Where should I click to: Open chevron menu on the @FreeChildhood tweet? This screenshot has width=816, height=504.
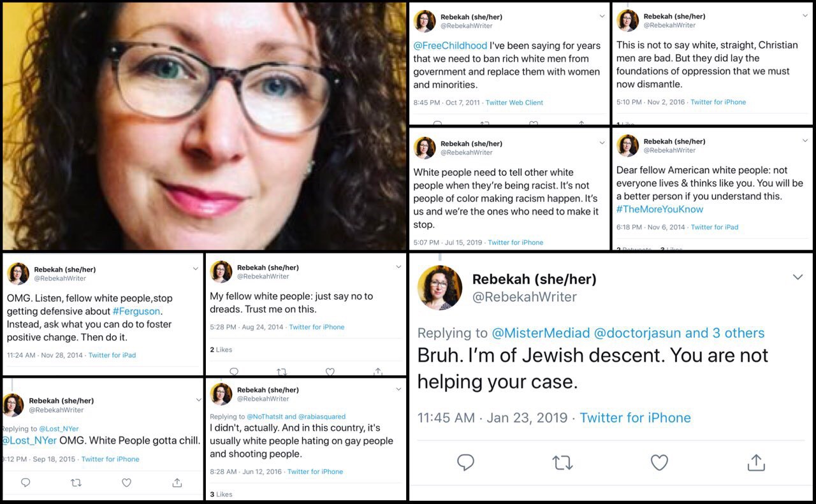602,17
